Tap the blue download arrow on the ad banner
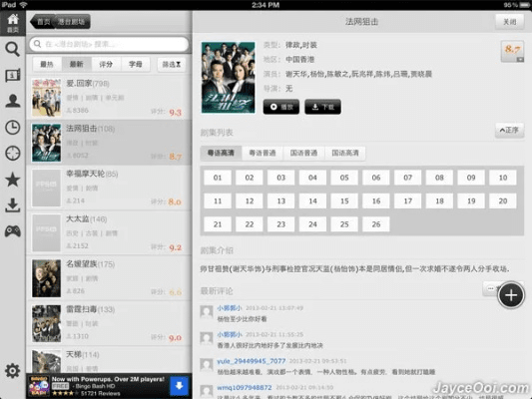This screenshot has width=532, height=399. click(179, 386)
